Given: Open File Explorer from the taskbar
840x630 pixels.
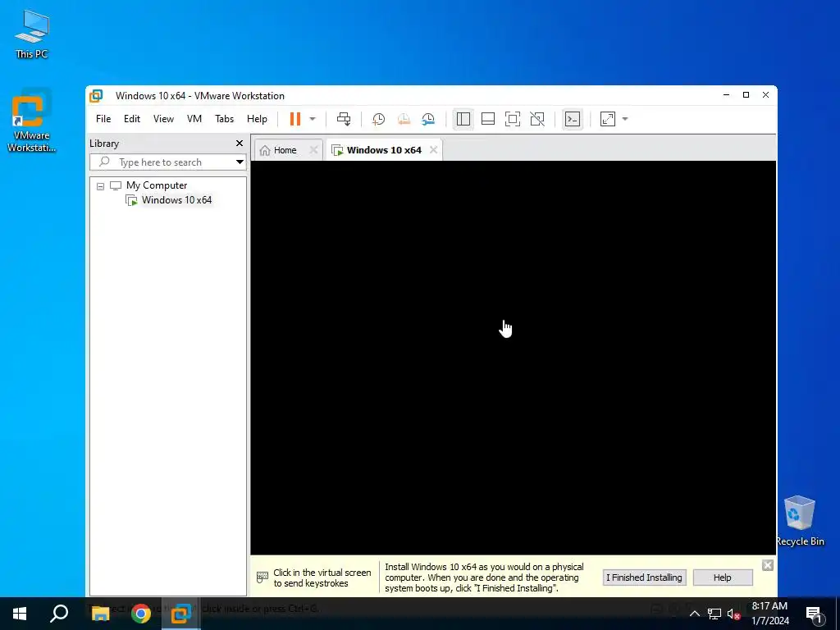Looking at the screenshot, I should click(100, 614).
